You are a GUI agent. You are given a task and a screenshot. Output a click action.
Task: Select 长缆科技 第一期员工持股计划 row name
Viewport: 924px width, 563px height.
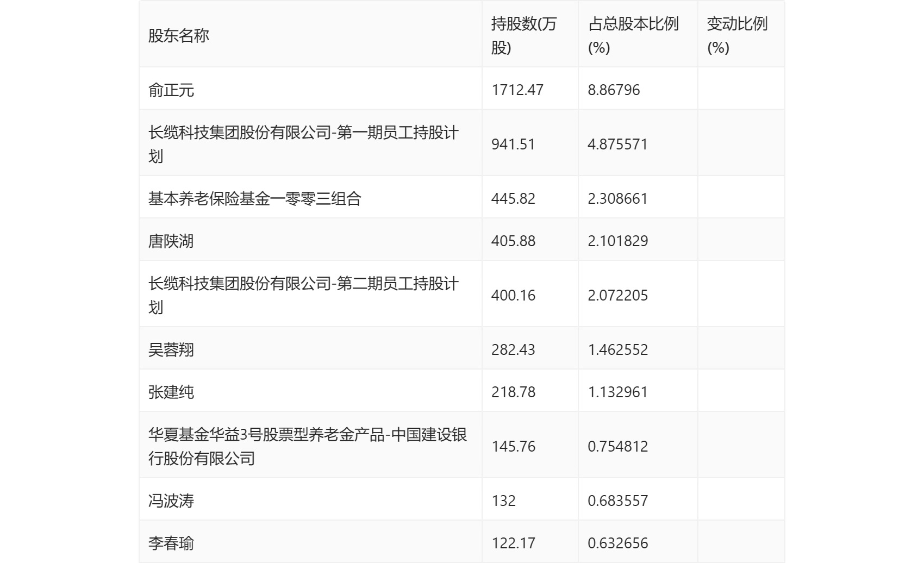pos(303,145)
